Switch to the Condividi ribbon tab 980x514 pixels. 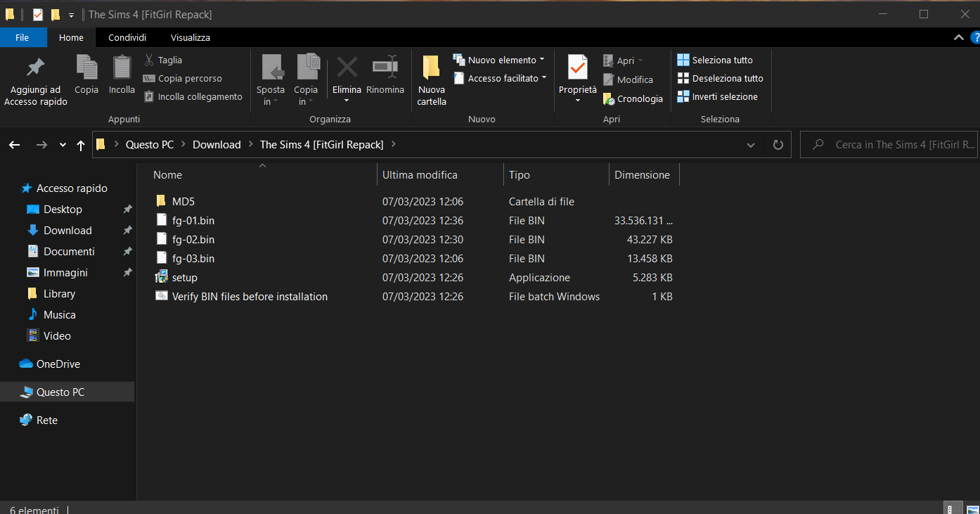point(127,37)
